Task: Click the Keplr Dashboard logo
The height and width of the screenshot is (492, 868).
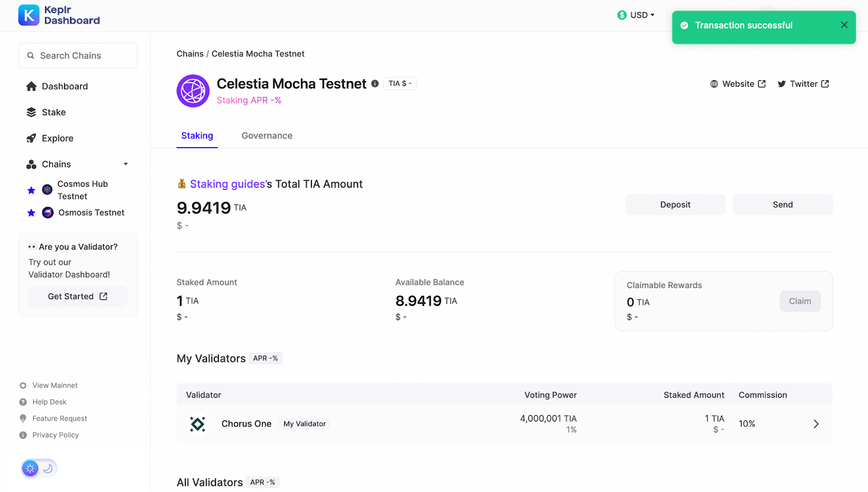Action: click(59, 15)
